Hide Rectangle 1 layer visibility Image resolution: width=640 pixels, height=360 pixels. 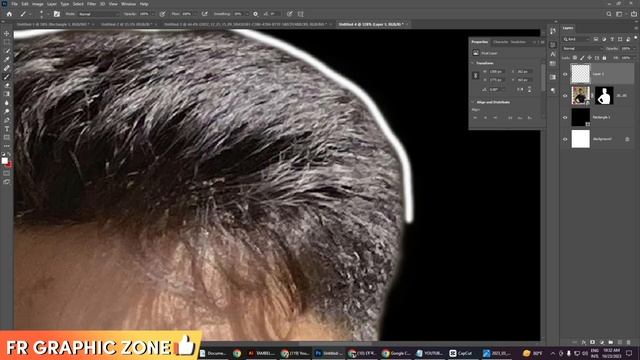565,118
